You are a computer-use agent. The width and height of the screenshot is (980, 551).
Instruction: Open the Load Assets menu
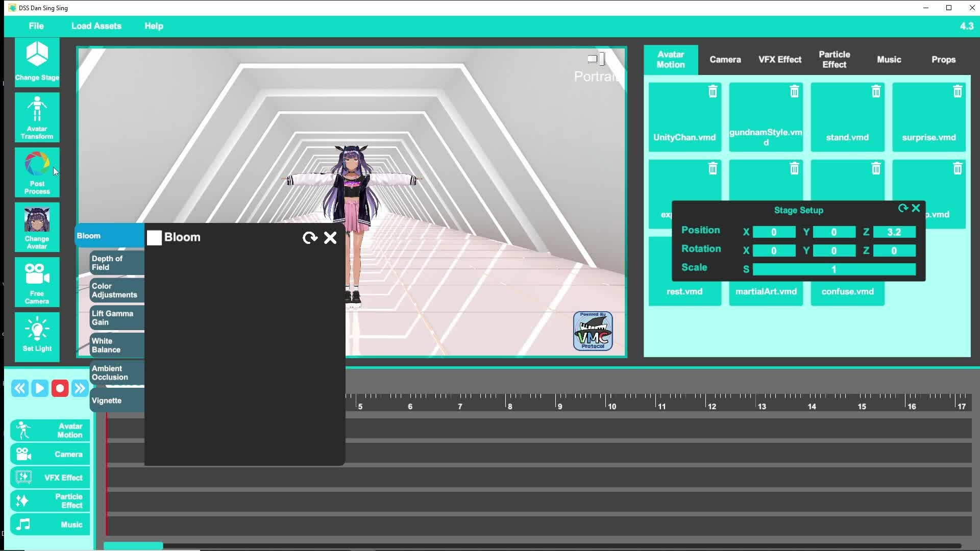pyautogui.click(x=96, y=26)
